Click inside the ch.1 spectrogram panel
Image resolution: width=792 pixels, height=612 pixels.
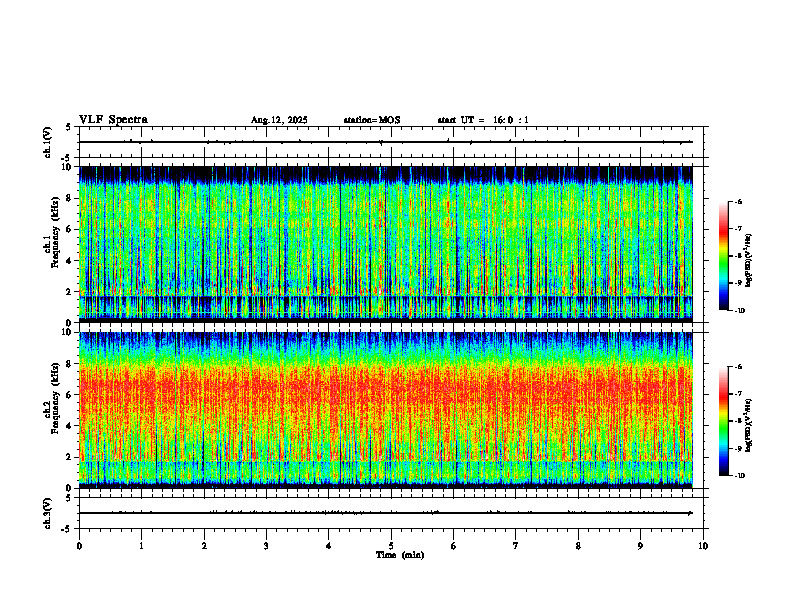tap(386, 244)
